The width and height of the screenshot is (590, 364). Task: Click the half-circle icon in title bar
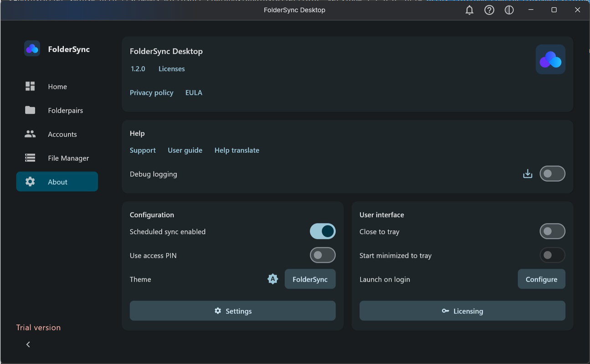pos(509,10)
